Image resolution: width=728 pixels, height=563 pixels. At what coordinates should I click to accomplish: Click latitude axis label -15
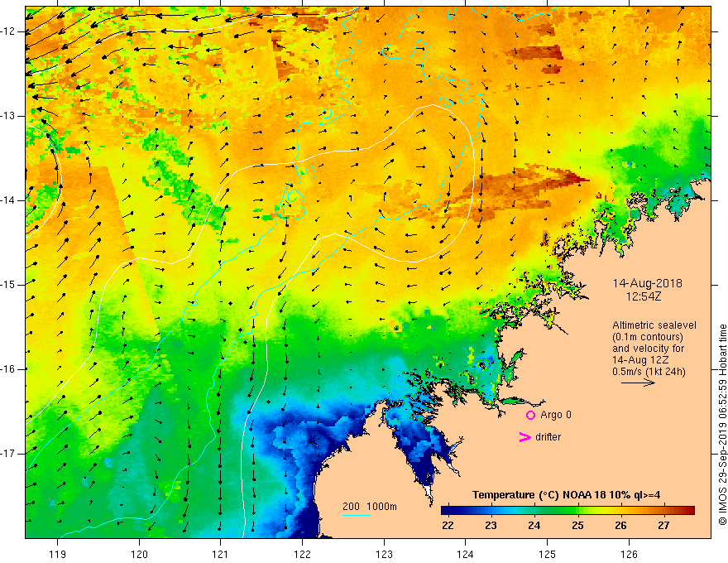[x=9, y=285]
